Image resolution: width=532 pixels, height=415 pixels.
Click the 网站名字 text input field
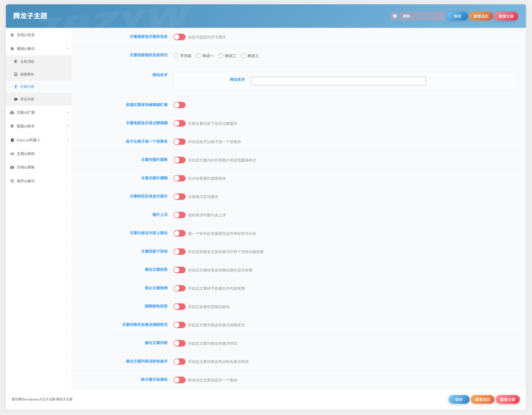pos(338,81)
